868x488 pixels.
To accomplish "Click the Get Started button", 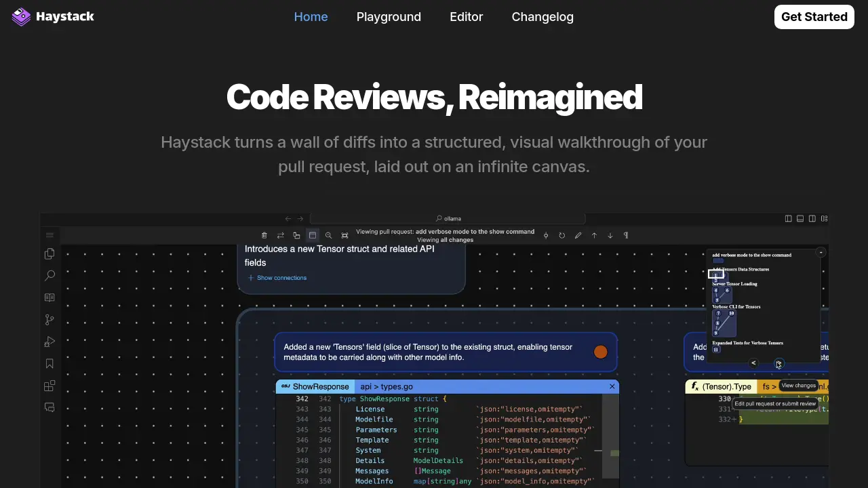I will tap(814, 17).
